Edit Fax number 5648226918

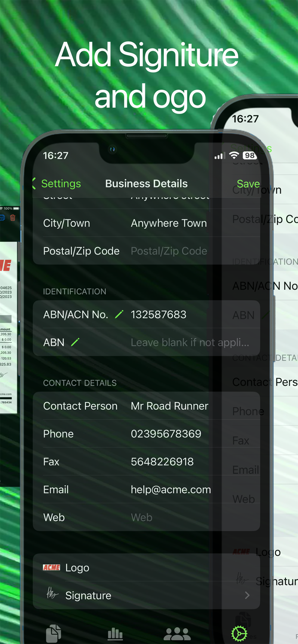point(162,462)
